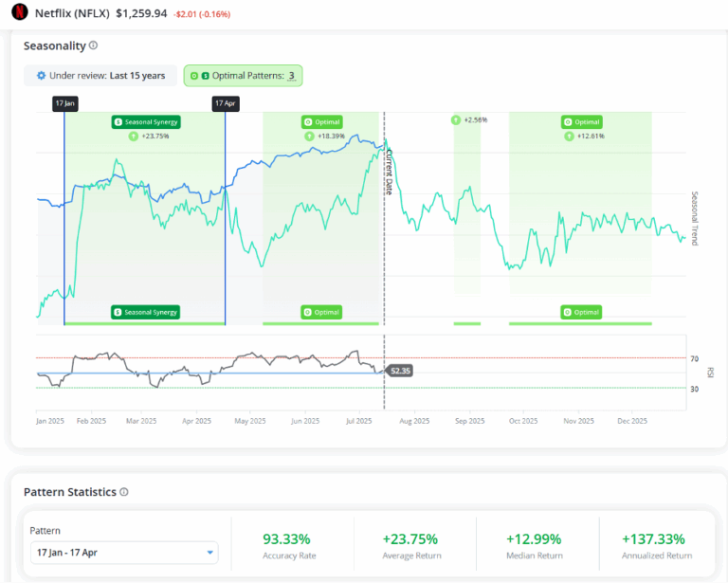Viewport: 728px width, 583px height.
Task: Click the +23.75% Average Return value
Action: pos(409,538)
